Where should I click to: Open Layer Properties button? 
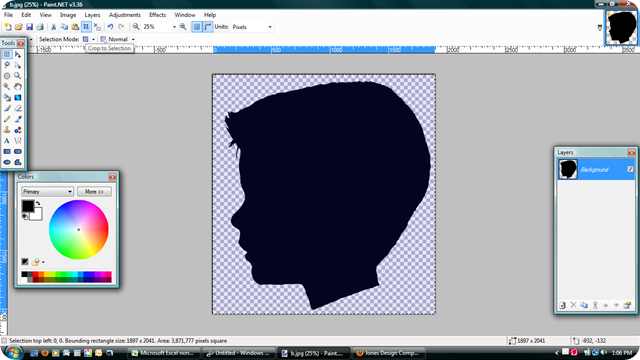click(x=627, y=305)
